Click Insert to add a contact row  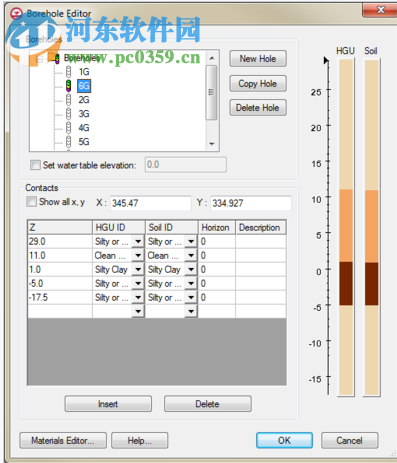coord(108,404)
